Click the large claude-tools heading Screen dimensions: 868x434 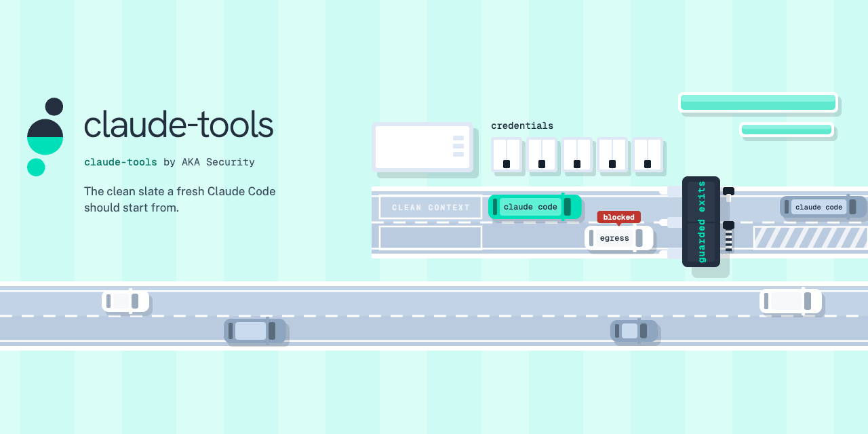(178, 125)
